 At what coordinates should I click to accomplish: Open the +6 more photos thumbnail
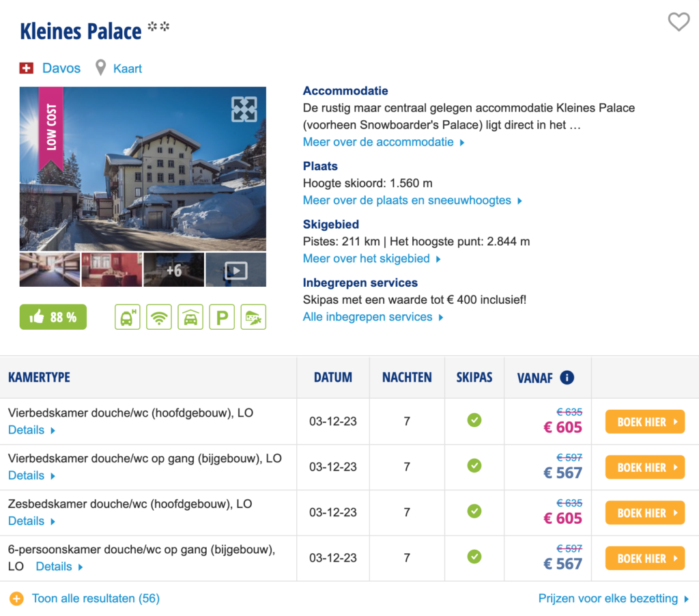[173, 270]
